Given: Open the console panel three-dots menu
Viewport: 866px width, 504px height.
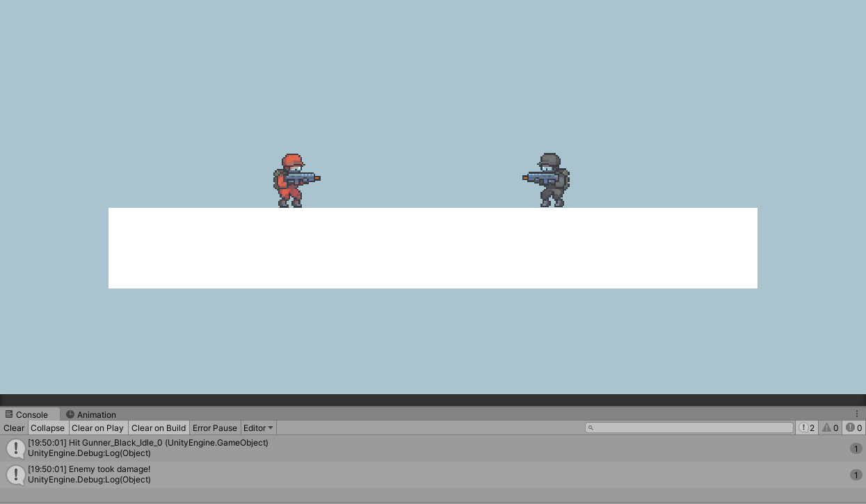Looking at the screenshot, I should coord(857,414).
